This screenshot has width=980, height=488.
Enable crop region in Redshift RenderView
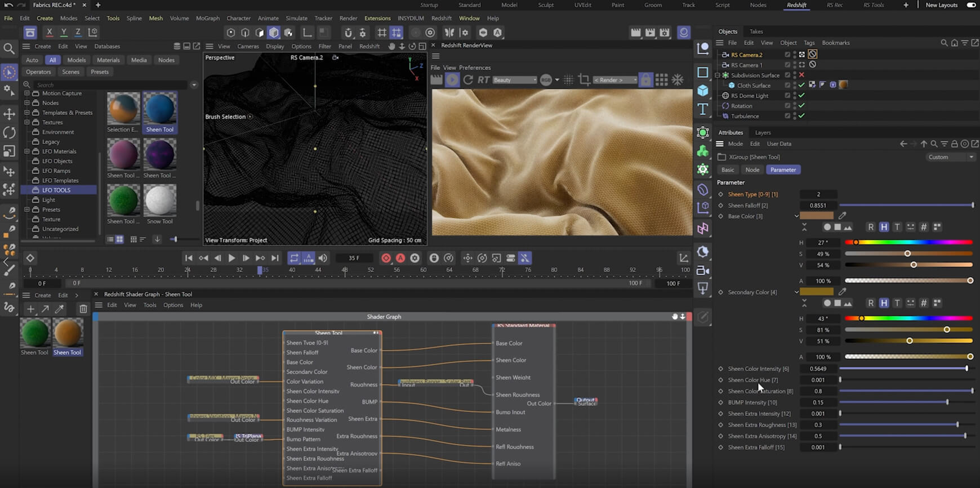pos(584,80)
